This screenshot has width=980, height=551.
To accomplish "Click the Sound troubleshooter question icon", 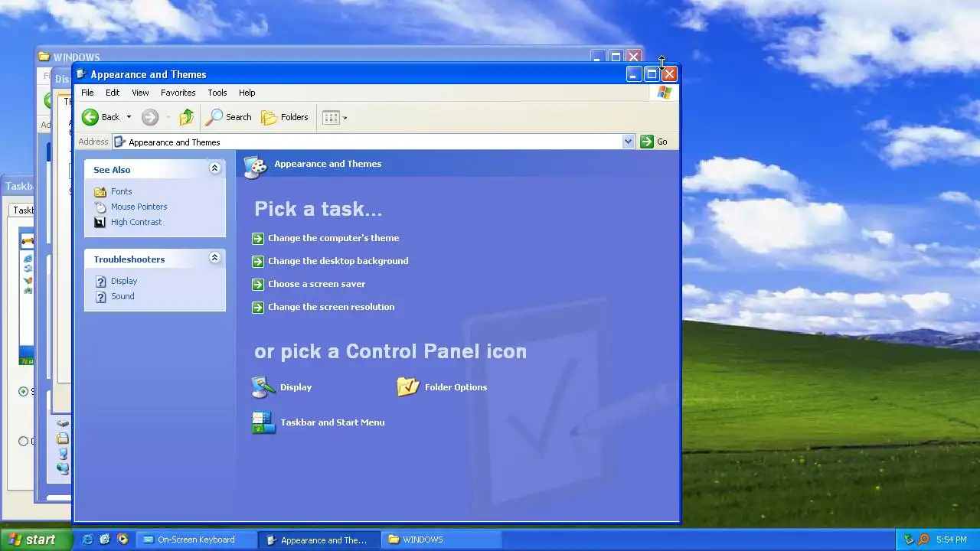I will (x=100, y=296).
